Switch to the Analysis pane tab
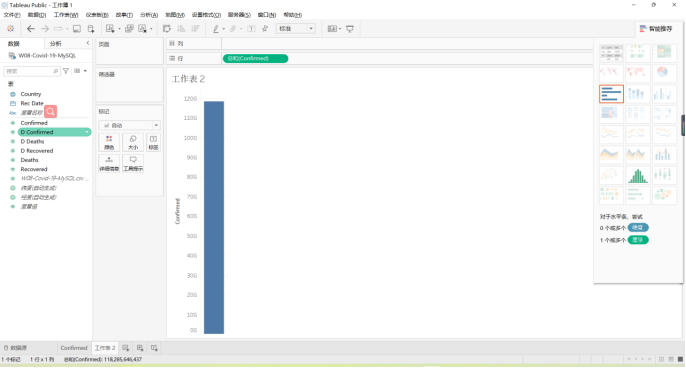 (x=56, y=44)
